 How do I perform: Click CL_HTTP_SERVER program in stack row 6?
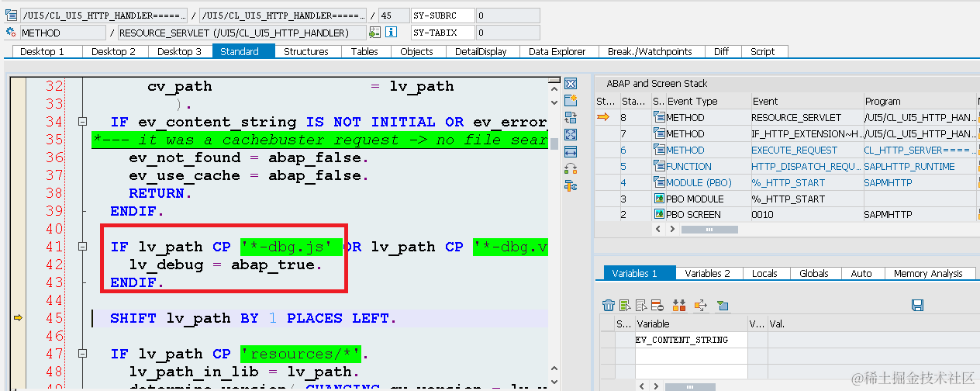(920, 151)
